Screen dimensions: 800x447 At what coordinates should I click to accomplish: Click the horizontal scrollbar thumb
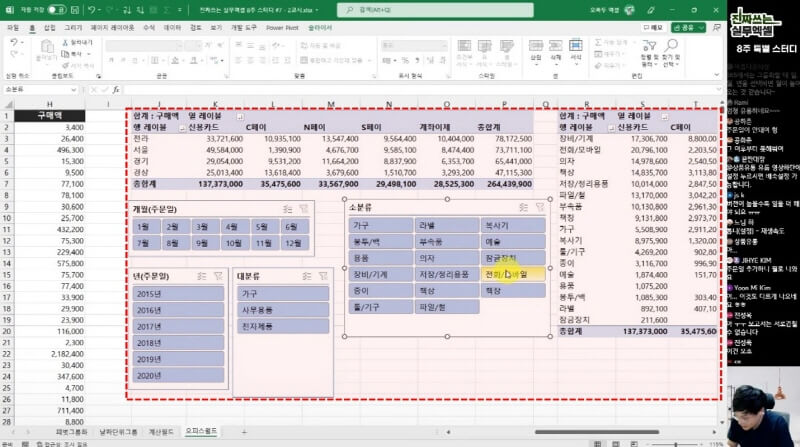(x=597, y=432)
